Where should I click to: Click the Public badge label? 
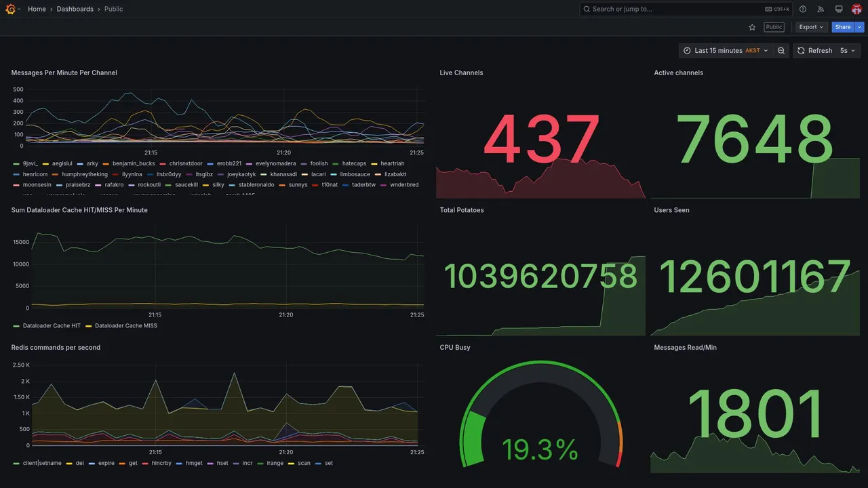click(x=774, y=27)
